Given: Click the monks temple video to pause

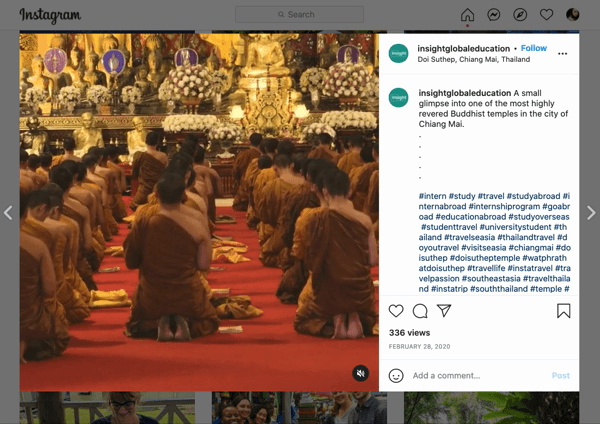Looking at the screenshot, I should pyautogui.click(x=199, y=212).
